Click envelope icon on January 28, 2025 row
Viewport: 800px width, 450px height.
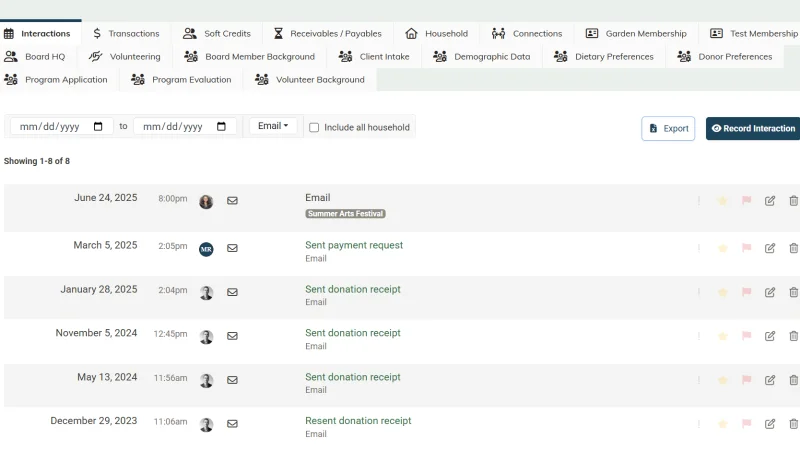pyautogui.click(x=232, y=292)
